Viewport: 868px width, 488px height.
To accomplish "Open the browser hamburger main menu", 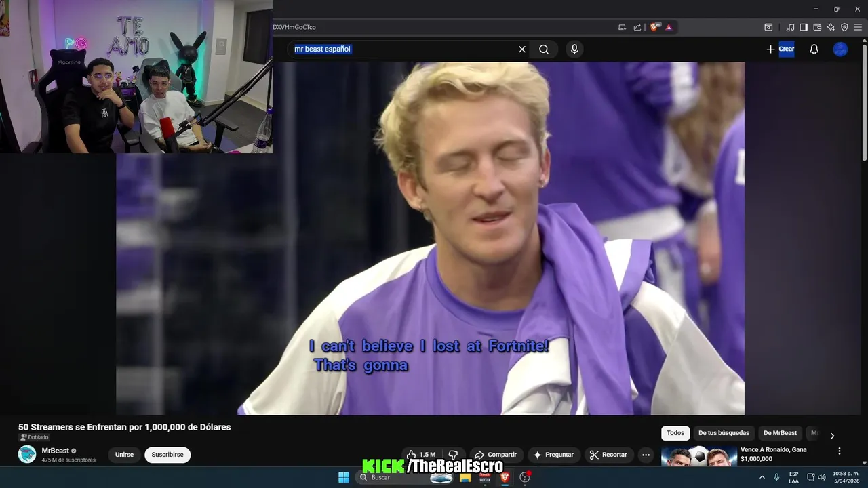I will click(858, 27).
